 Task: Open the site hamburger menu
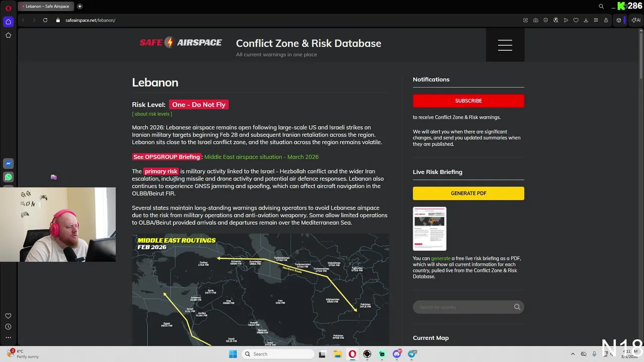[x=505, y=45]
